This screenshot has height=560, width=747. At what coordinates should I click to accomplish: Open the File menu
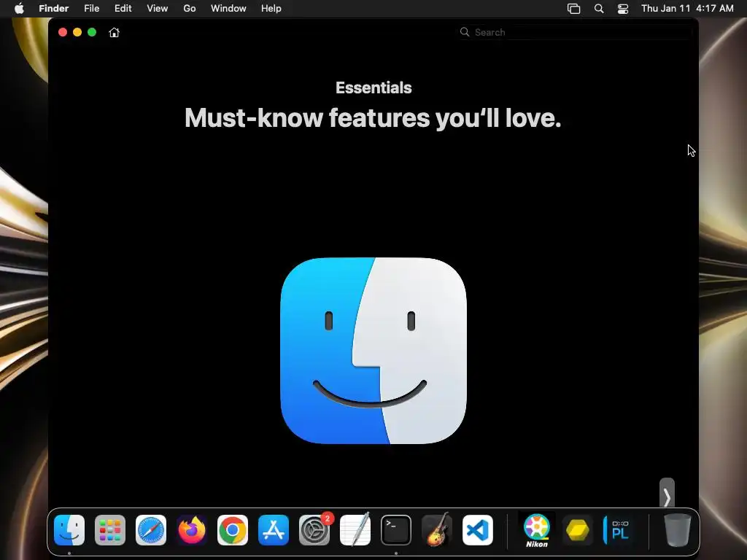[91, 9]
